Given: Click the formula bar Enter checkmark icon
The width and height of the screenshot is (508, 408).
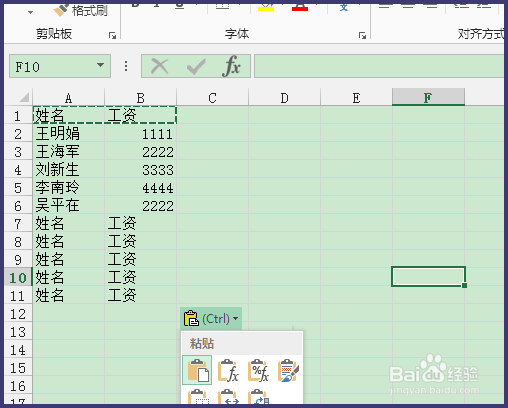Looking at the screenshot, I should click(196, 66).
